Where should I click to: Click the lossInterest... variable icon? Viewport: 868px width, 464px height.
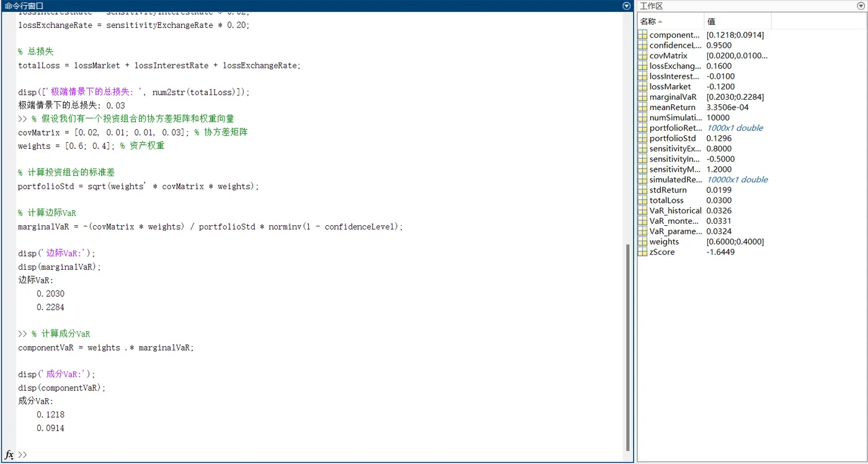coord(643,76)
